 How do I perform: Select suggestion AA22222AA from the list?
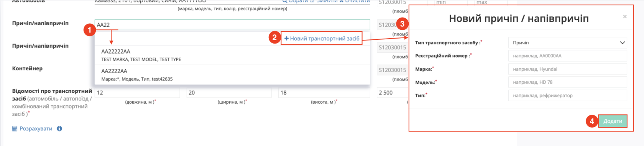(x=232, y=55)
